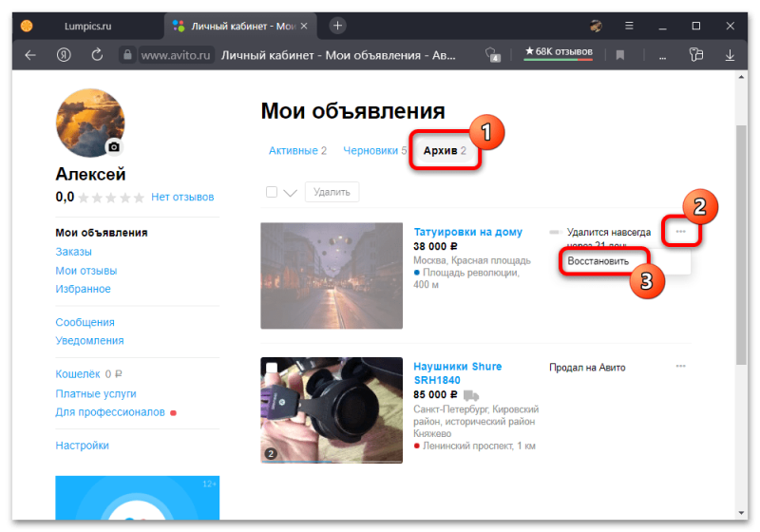Click the browser profile avatar icon in the title bar
This screenshot has width=760, height=532.
pos(597,26)
